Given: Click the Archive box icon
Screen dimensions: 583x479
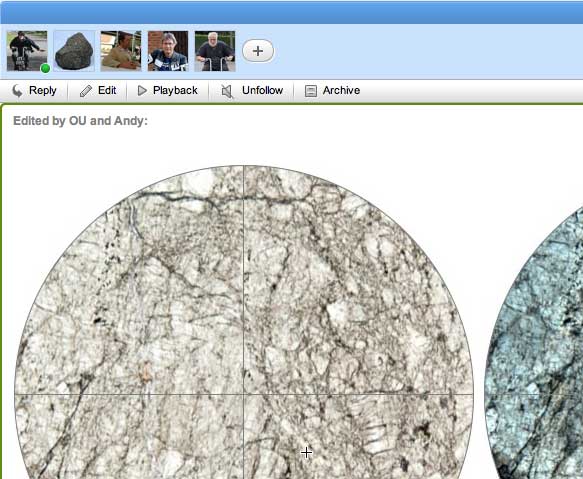Looking at the screenshot, I should click(310, 91).
